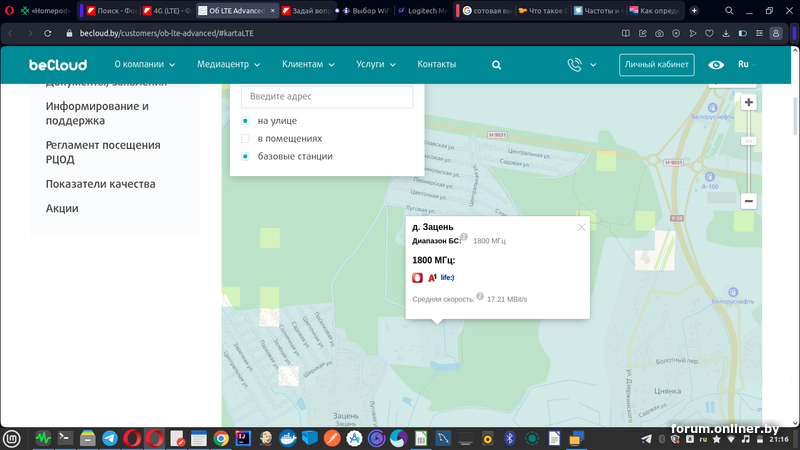
Task: Click the 'Введите адрес' address field
Action: [x=327, y=96]
